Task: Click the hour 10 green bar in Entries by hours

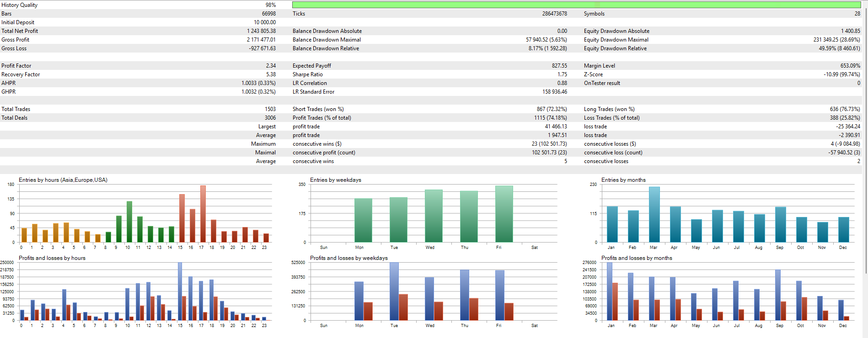Action: tap(129, 222)
